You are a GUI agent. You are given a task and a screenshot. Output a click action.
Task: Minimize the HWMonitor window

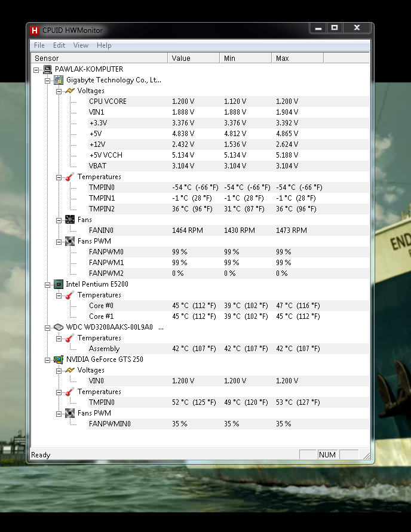pyautogui.click(x=318, y=28)
